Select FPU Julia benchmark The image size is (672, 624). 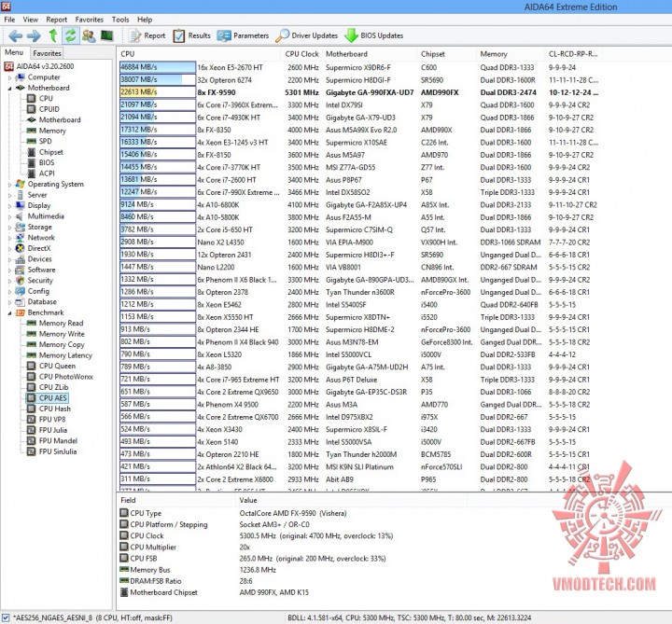tap(48, 430)
